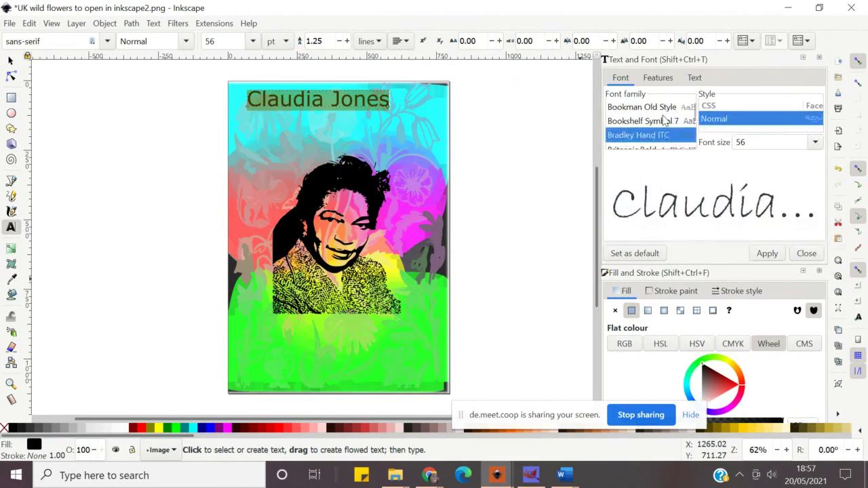Choose the Pattern fill option
Screen dimensions: 868x488
pos(696,310)
